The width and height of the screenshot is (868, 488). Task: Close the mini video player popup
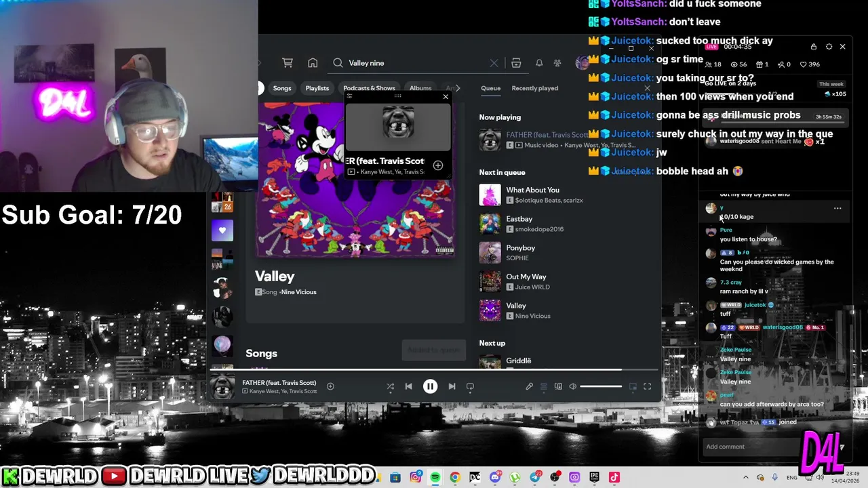pyautogui.click(x=446, y=97)
